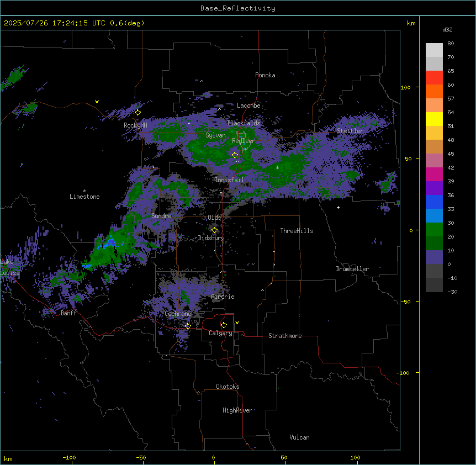Image resolution: width=476 pixels, height=465 pixels.
Task: Click the Stettler city label
Action: (350, 131)
